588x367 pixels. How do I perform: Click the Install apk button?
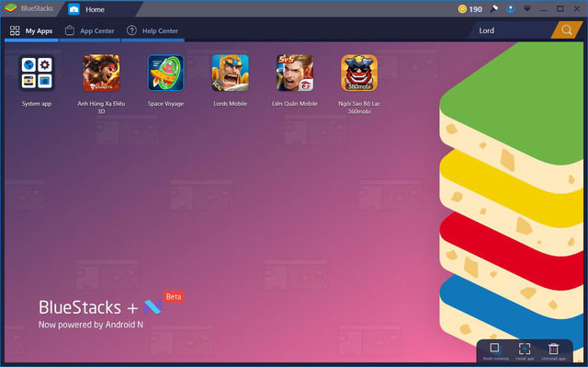tap(525, 351)
